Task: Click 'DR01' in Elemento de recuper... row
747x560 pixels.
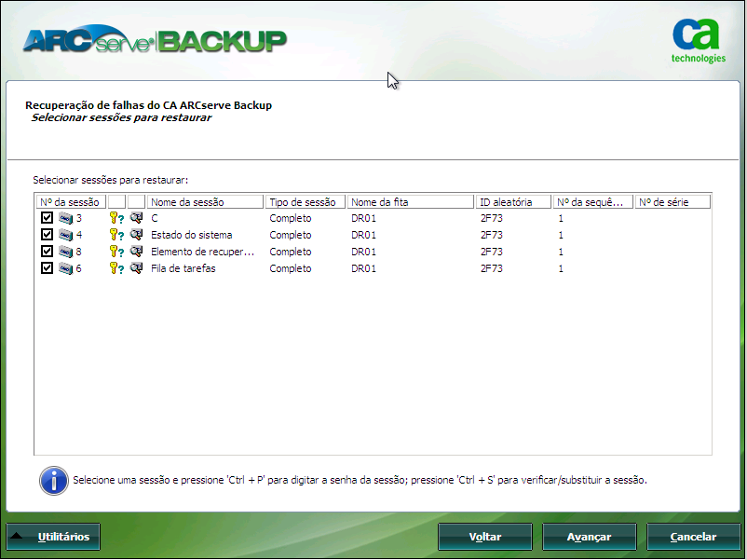Action: pos(363,252)
